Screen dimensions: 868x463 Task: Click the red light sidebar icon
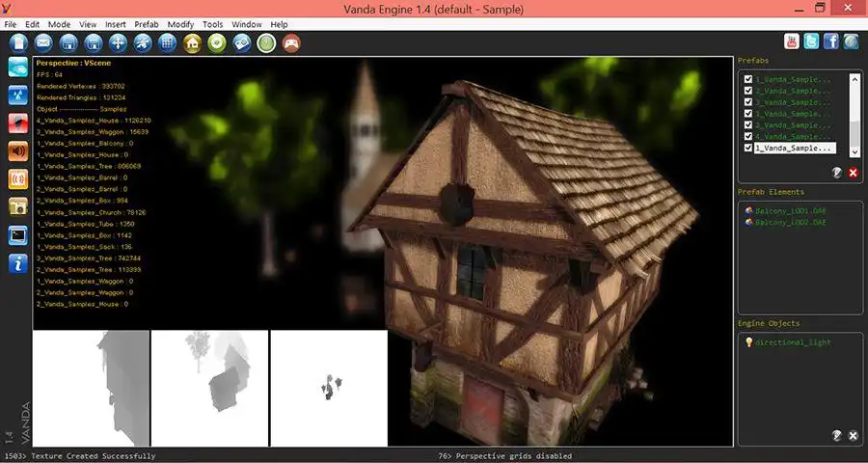(18, 123)
